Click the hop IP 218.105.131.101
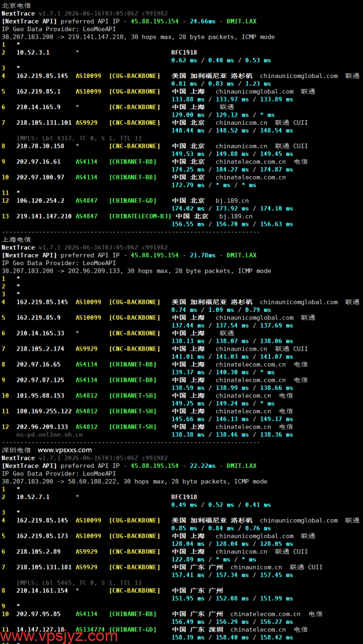This screenshot has width=363, height=644. pyautogui.click(x=44, y=123)
